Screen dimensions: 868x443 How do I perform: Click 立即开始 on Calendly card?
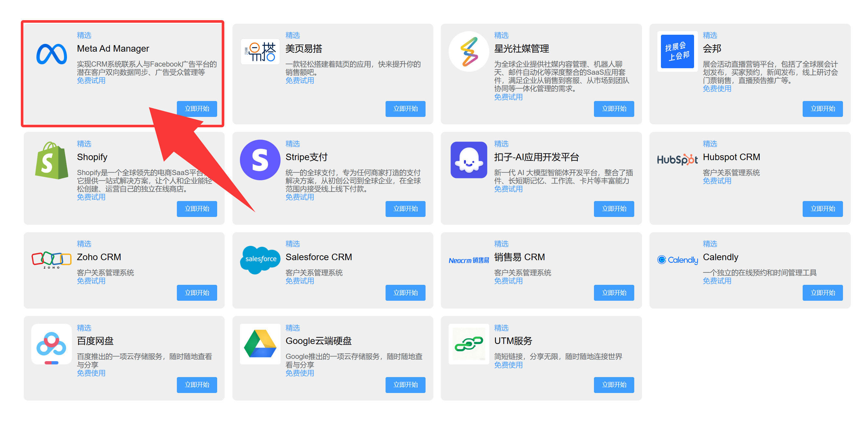(x=822, y=293)
